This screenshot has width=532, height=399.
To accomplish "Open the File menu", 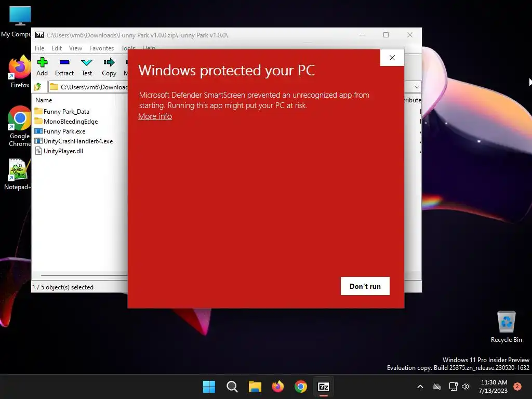I will (39, 48).
